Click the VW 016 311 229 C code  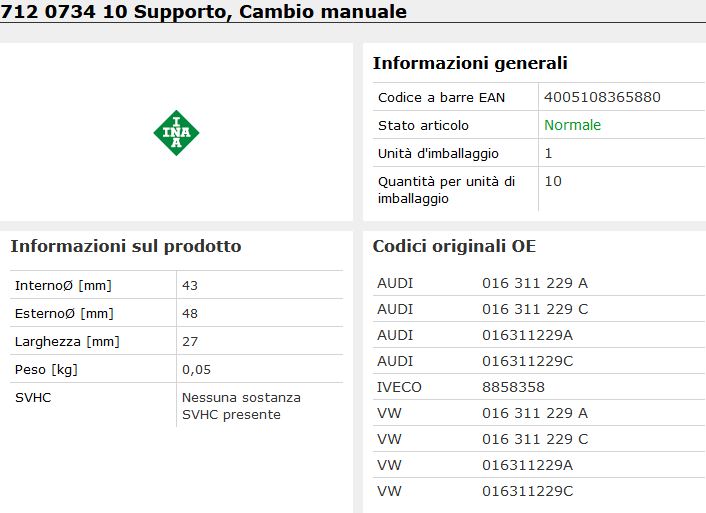[534, 439]
